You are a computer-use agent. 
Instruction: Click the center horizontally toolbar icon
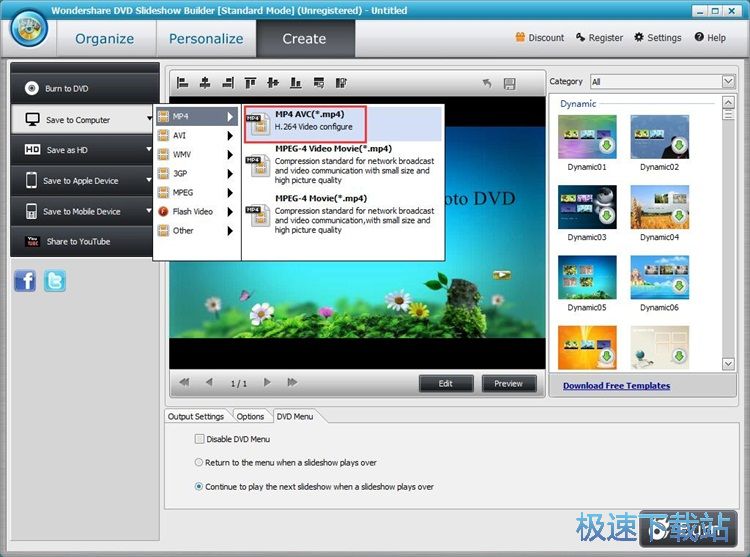click(205, 83)
